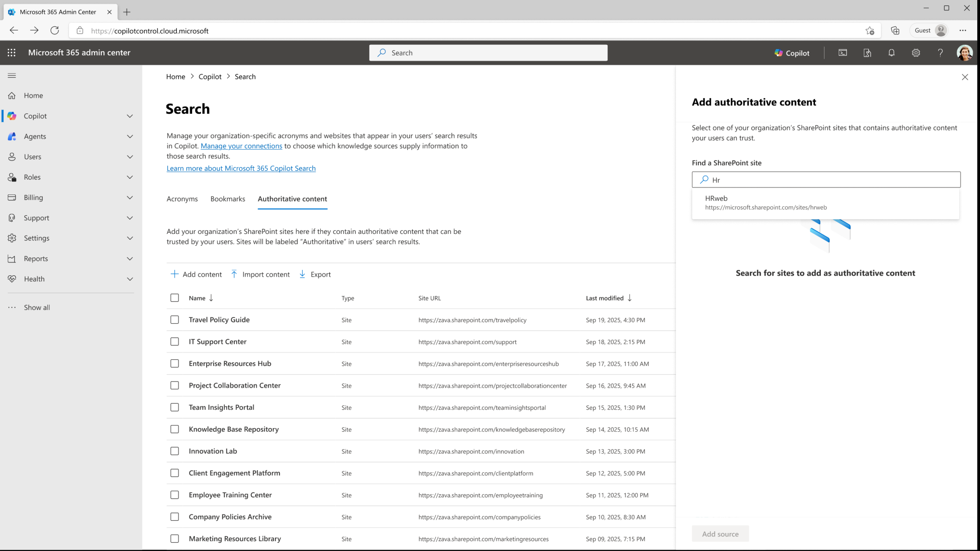This screenshot has width=980, height=551.
Task: Open the settings gear in header
Action: point(916,53)
